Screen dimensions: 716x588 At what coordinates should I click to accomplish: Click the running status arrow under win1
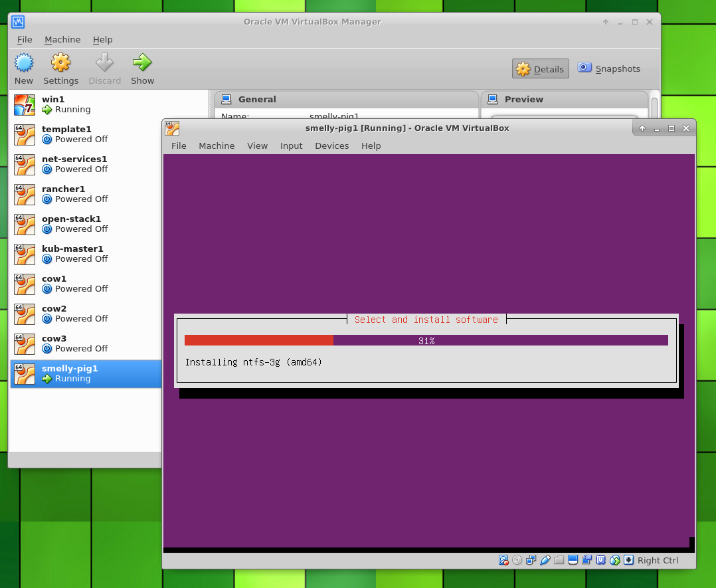coord(47,110)
